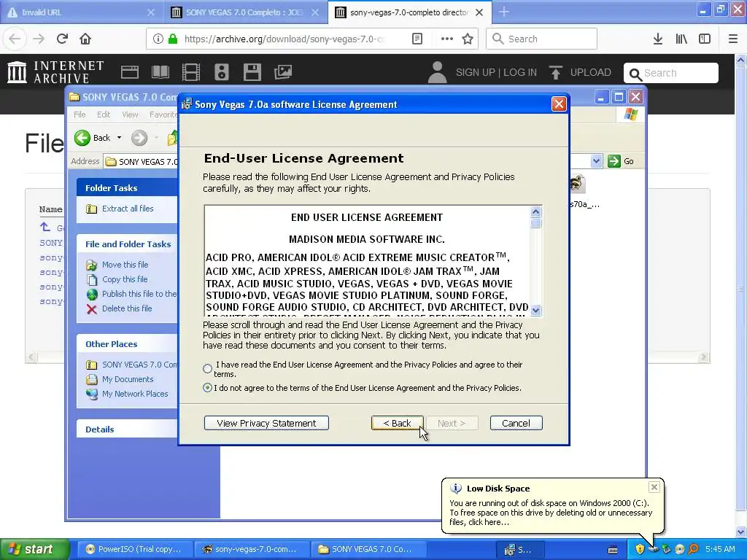Open the File menu in Explorer
This screenshot has width=747, height=560.
coord(80,114)
